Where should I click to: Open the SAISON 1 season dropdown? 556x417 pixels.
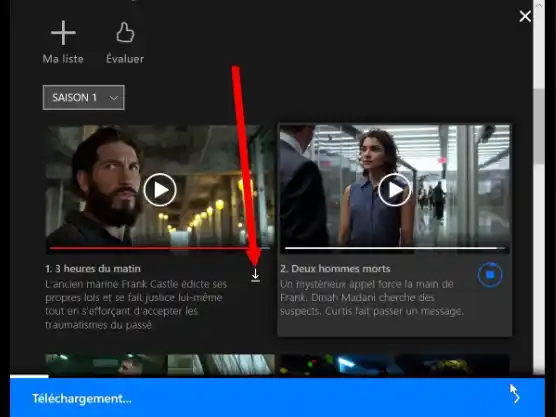tap(83, 98)
